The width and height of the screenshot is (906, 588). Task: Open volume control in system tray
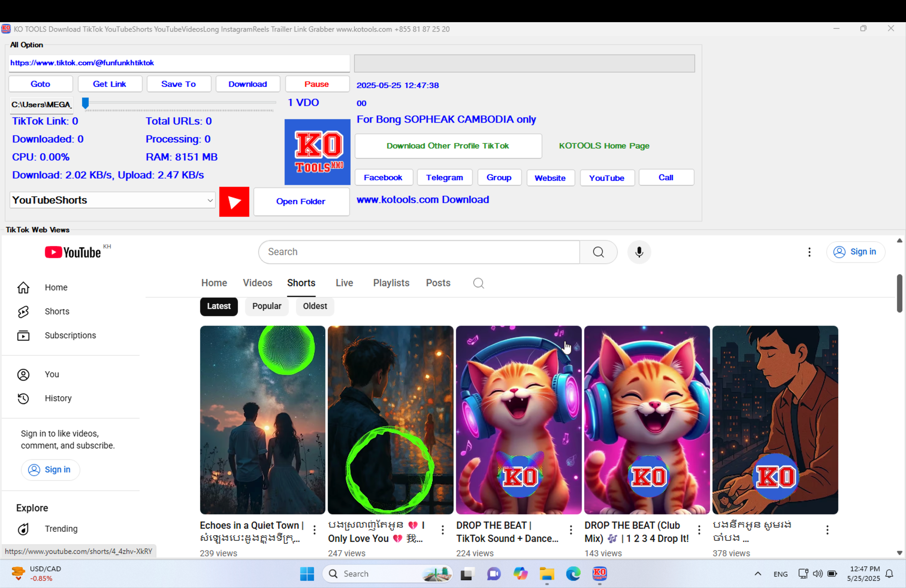(x=818, y=574)
